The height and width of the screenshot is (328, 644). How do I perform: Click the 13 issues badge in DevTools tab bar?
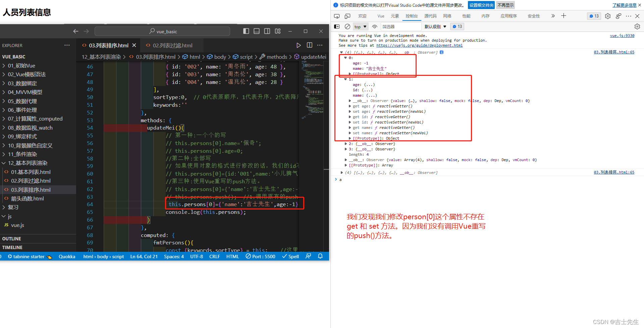coord(594,16)
